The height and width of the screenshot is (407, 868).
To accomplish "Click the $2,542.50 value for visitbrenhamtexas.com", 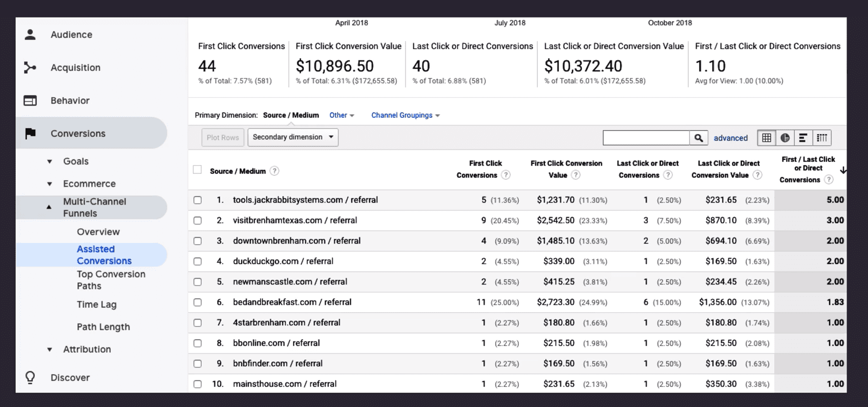I will (x=556, y=220).
